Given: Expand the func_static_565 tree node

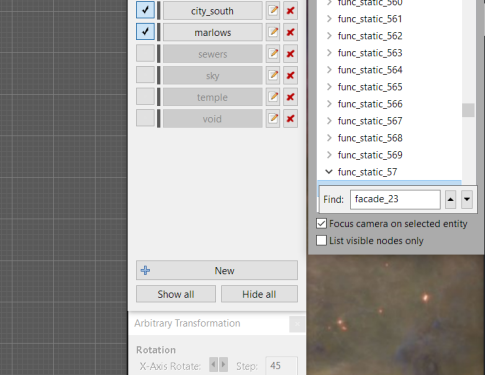Looking at the screenshot, I should point(329,87).
